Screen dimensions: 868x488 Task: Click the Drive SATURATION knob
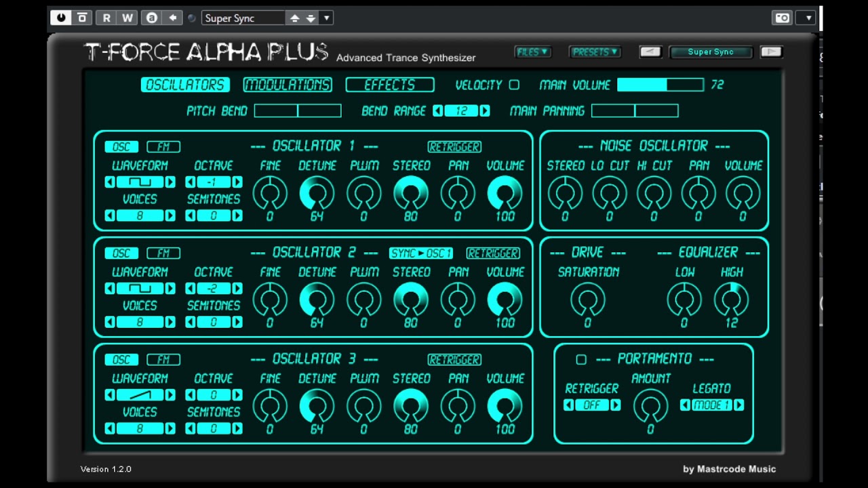coord(588,300)
